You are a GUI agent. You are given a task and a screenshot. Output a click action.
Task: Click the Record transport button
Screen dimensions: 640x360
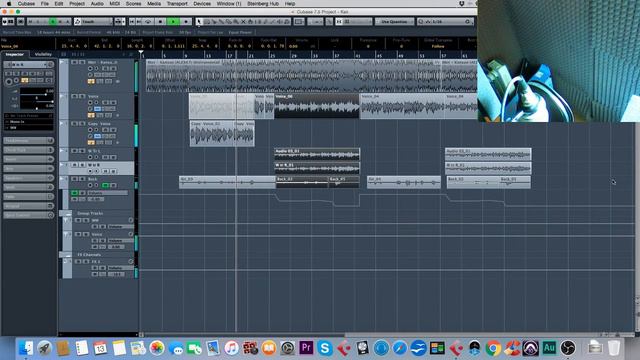(x=186, y=21)
